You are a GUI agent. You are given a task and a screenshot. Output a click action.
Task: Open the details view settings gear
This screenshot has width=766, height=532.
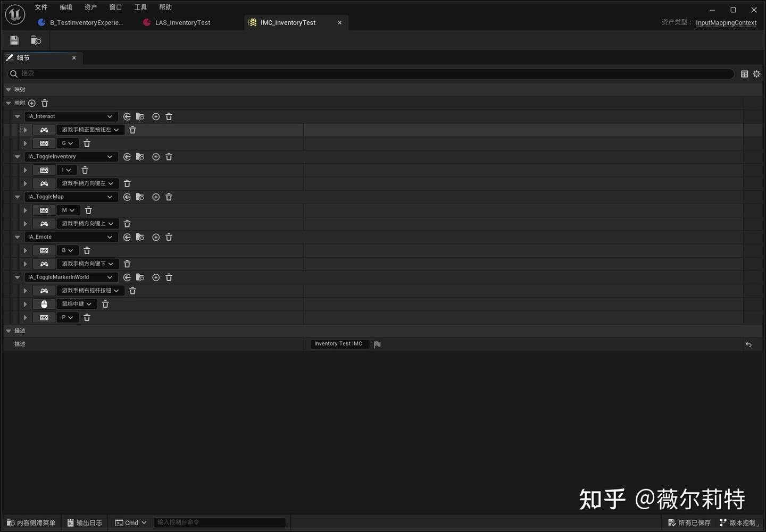coord(756,74)
